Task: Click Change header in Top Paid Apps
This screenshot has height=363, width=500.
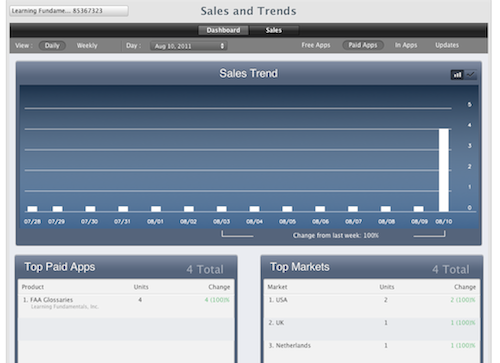Action: click(x=219, y=287)
